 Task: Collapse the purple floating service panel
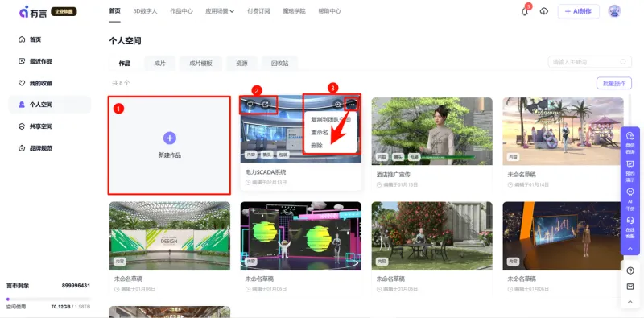[630, 249]
